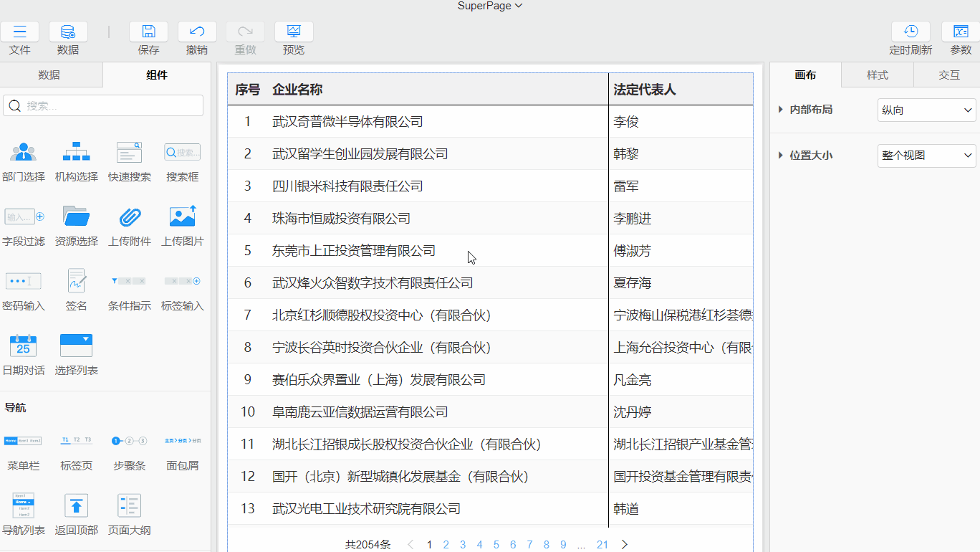Viewport: 980px width, 552px height.
Task: Open the 内部布局 纵向 dropdown
Action: tap(927, 110)
